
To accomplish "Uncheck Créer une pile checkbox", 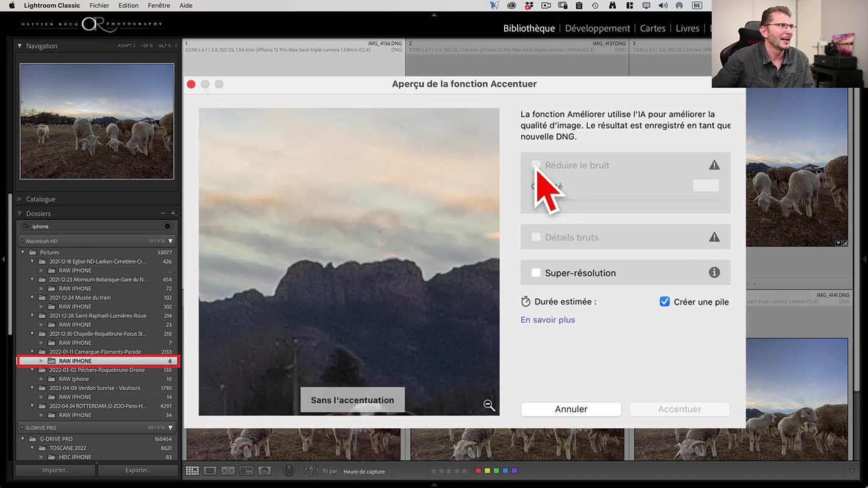I will coord(665,301).
